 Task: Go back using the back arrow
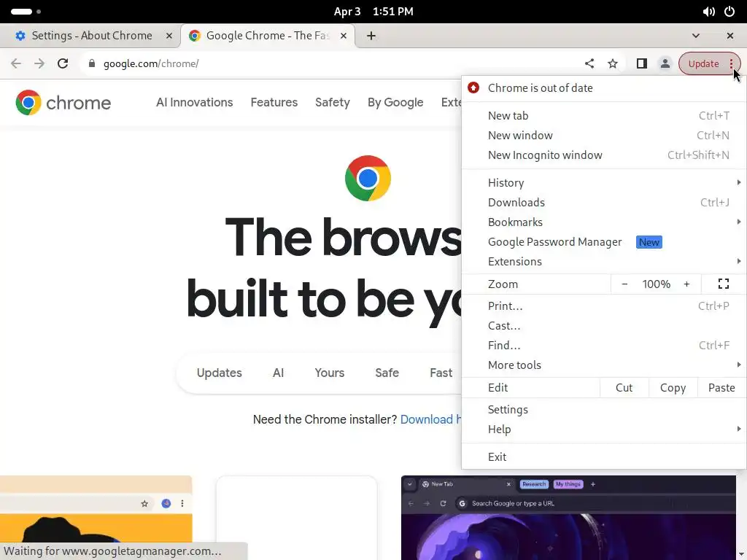16,63
